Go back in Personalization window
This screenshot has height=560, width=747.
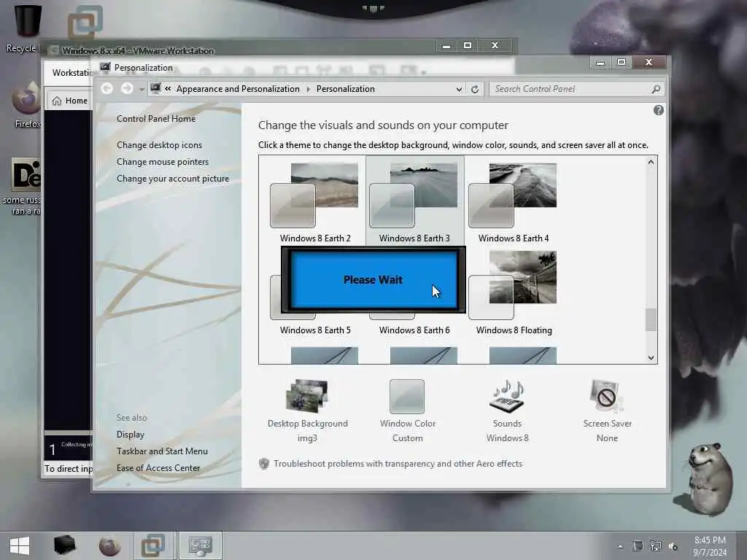click(107, 88)
